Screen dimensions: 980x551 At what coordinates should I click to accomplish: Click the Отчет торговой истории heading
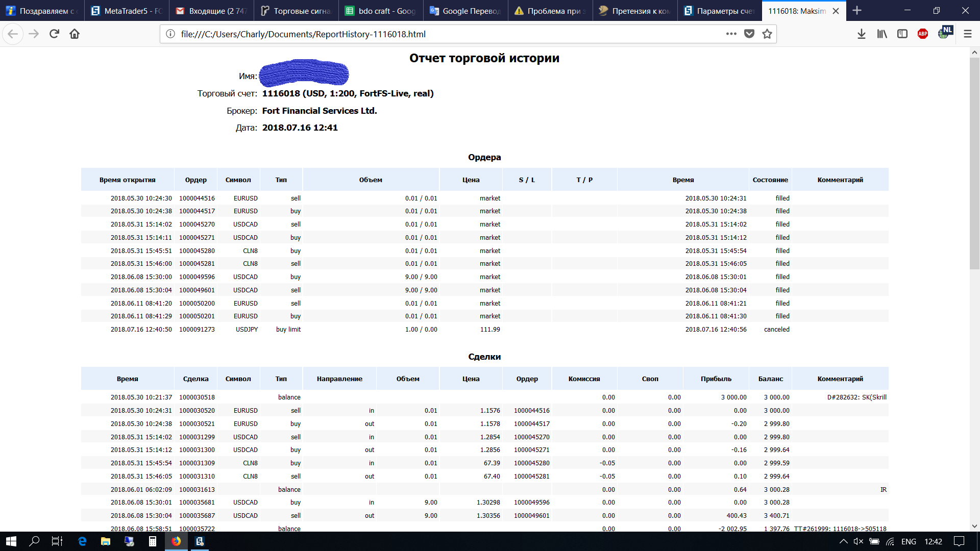click(484, 58)
